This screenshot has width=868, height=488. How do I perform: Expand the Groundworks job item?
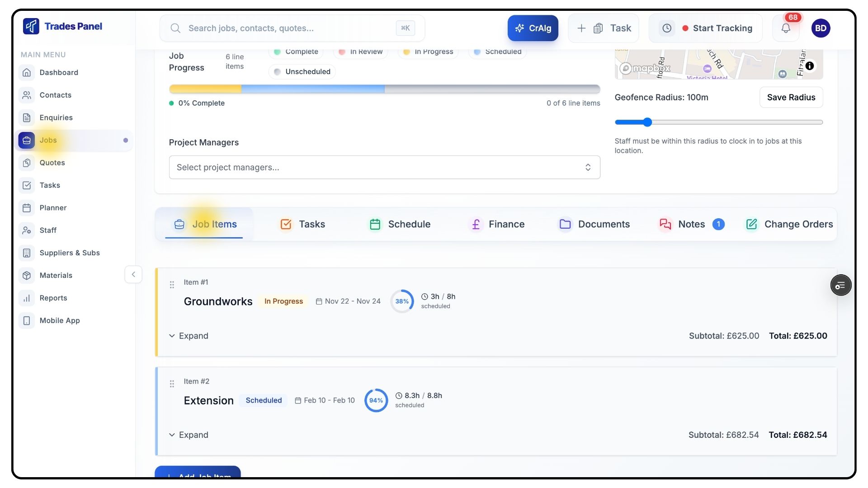tap(189, 336)
